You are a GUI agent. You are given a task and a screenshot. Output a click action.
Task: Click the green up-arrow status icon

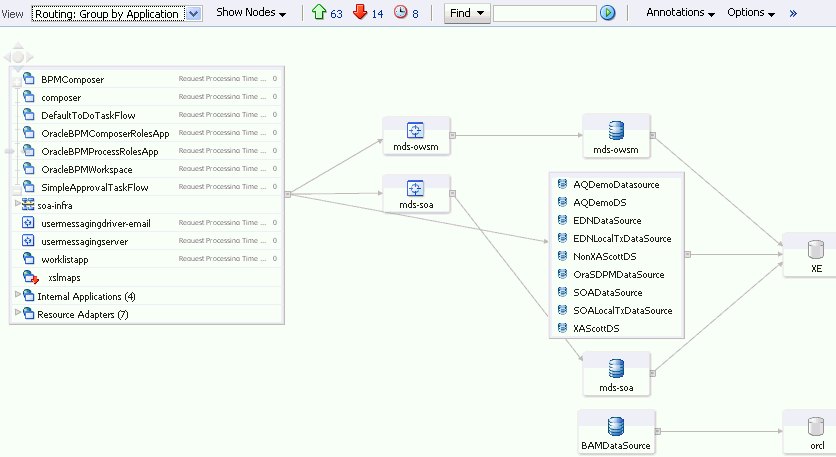pos(319,12)
